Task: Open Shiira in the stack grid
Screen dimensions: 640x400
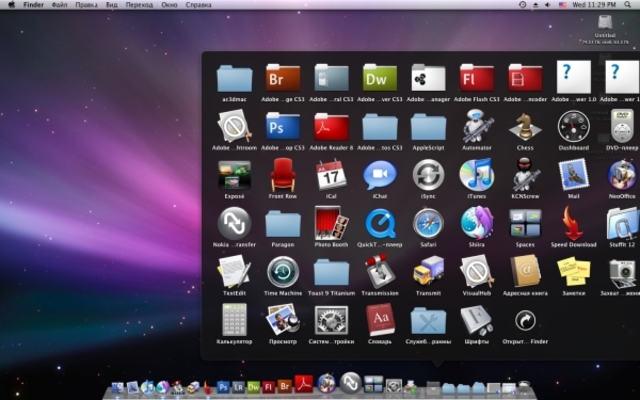Action: [x=477, y=223]
